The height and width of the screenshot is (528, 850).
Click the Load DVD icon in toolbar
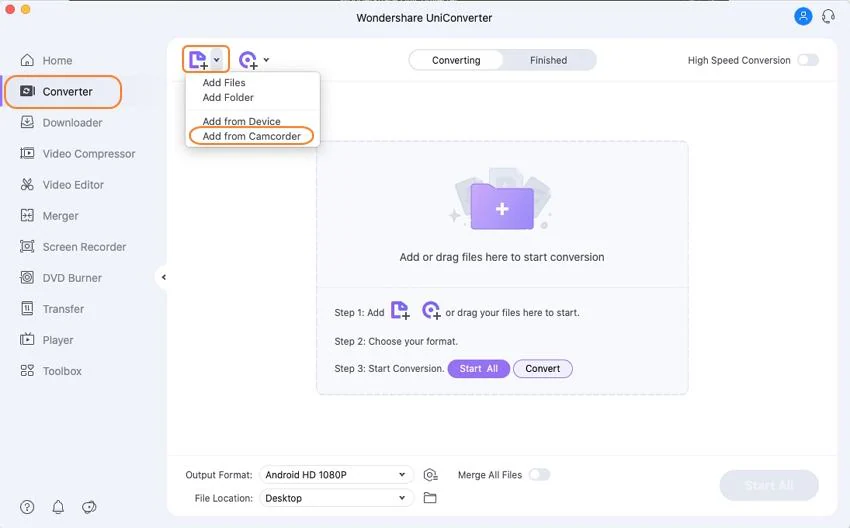coord(248,60)
